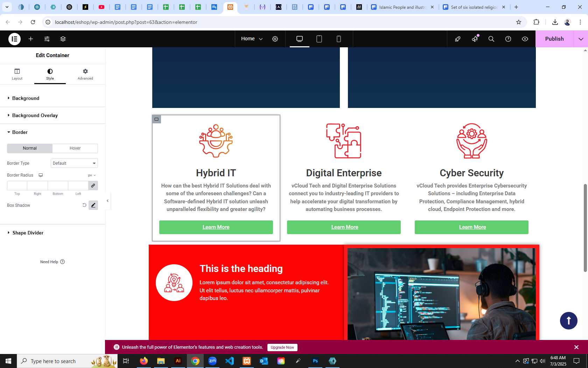Click the Need Help link

pyautogui.click(x=52, y=262)
